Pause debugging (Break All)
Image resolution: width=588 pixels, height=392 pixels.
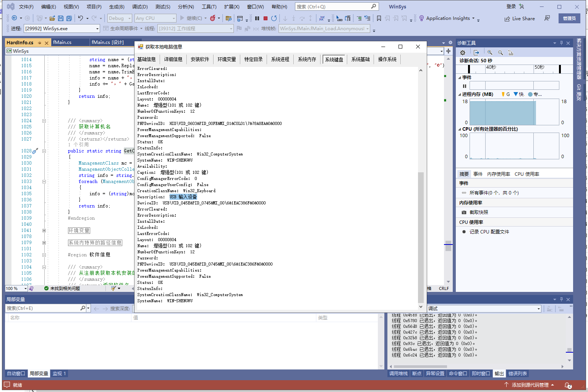point(257,18)
